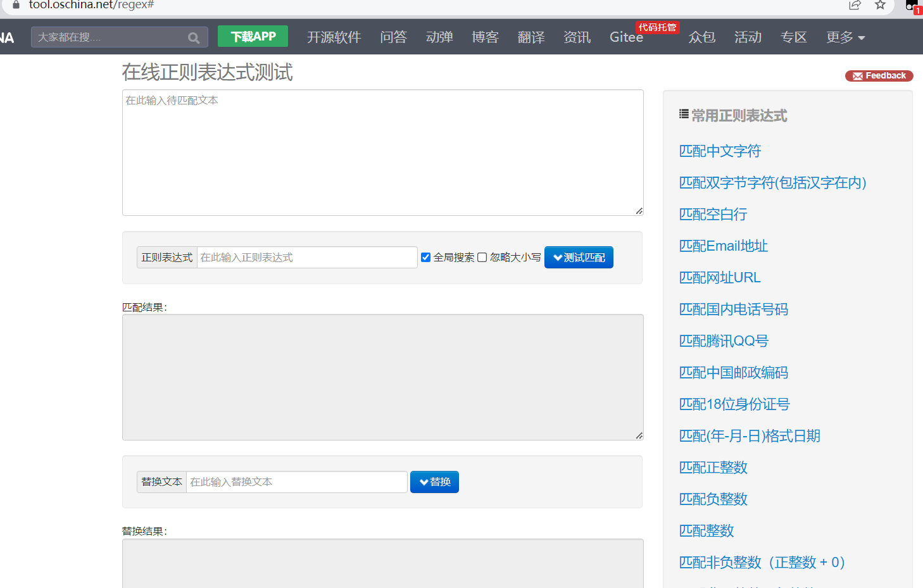Click the padlock icon in address bar
The height and width of the screenshot is (588, 923).
(16, 5)
